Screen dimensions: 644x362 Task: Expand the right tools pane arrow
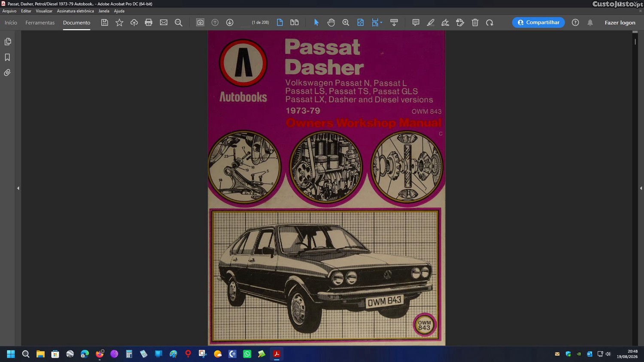tap(641, 188)
